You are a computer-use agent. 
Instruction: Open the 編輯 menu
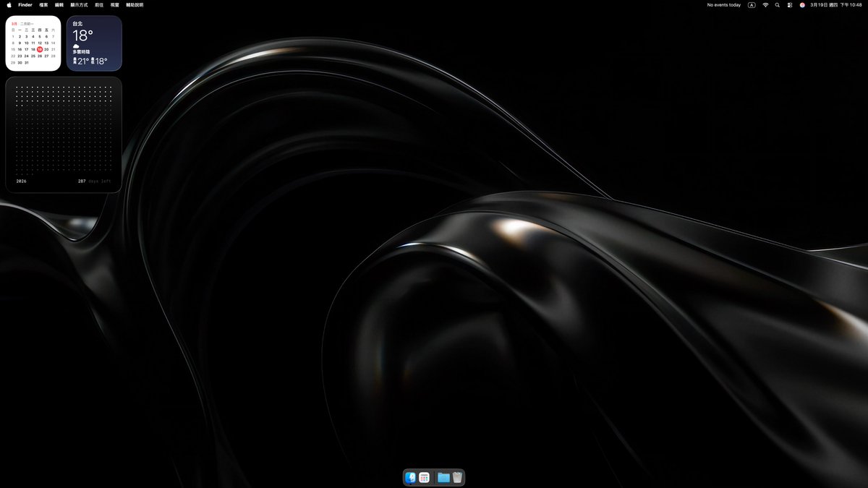pos(59,4)
